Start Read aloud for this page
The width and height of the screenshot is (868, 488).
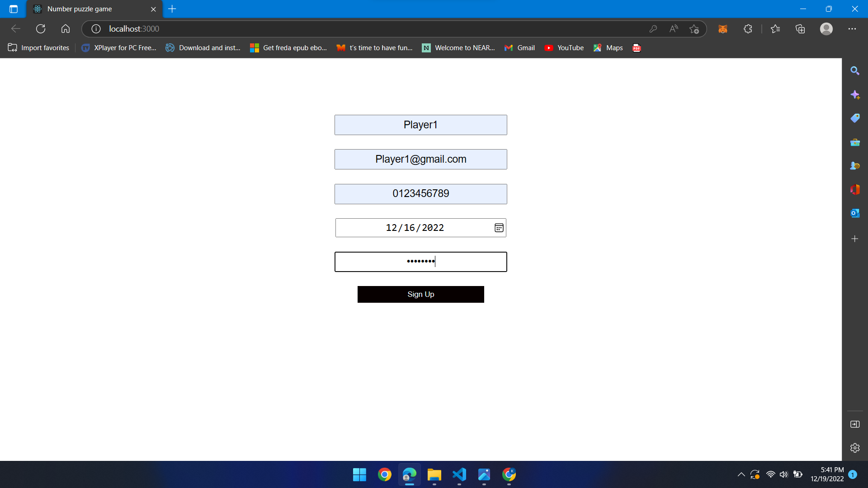click(x=673, y=28)
